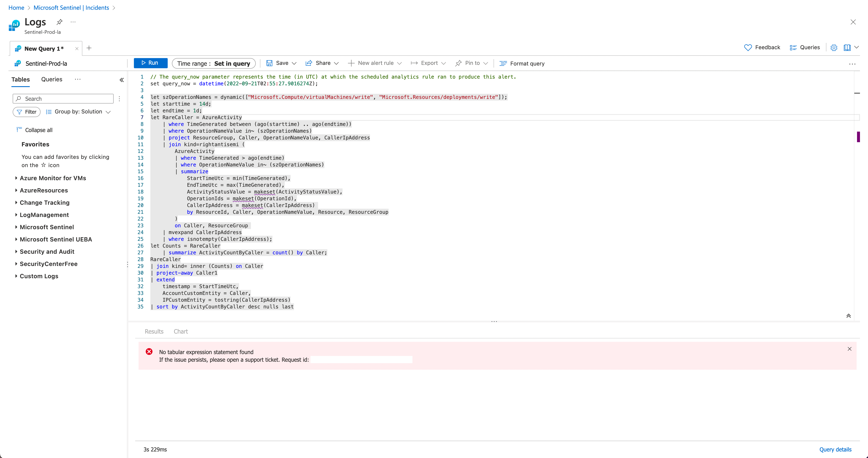Run the query
The image size is (868, 458).
pos(150,63)
